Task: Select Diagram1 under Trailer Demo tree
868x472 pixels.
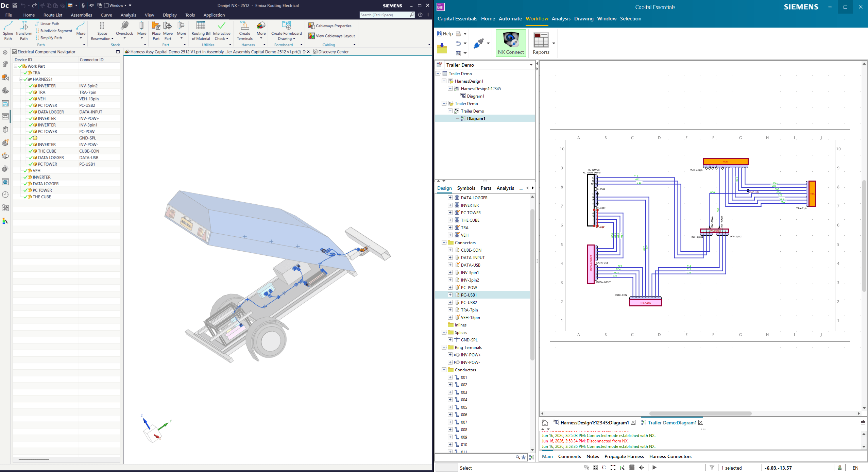Action: tap(476, 119)
